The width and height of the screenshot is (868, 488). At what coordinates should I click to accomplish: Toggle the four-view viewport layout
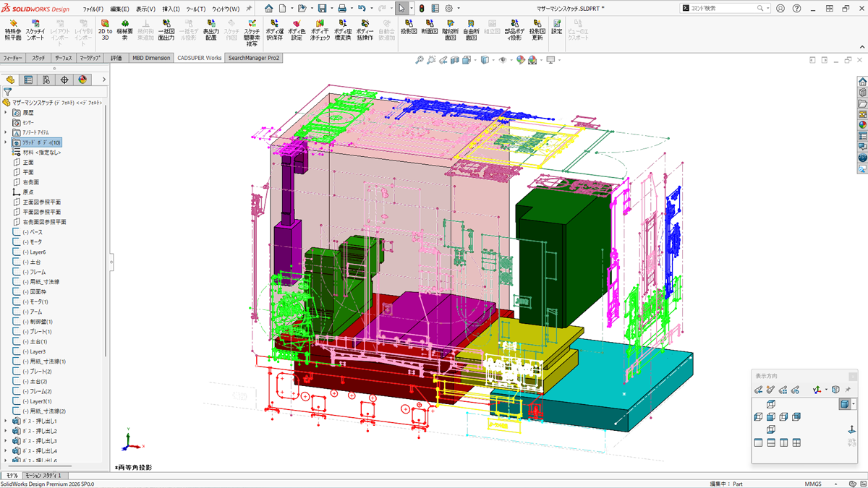796,442
